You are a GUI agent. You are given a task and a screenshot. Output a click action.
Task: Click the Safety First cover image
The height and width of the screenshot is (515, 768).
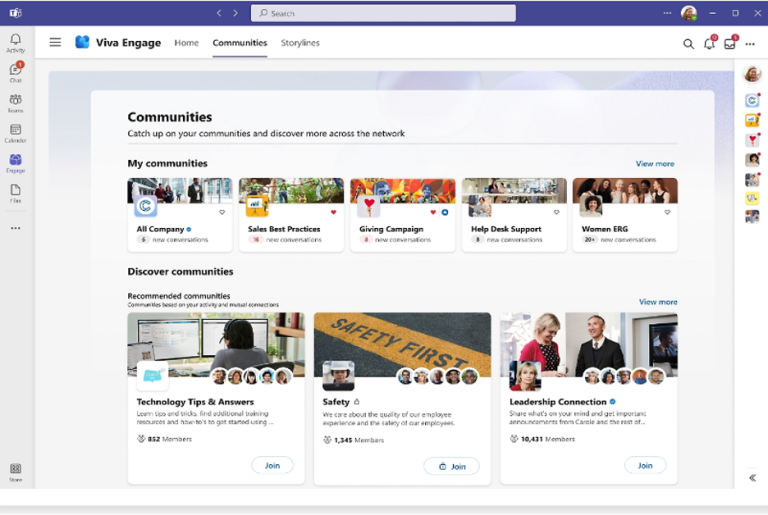pos(402,344)
